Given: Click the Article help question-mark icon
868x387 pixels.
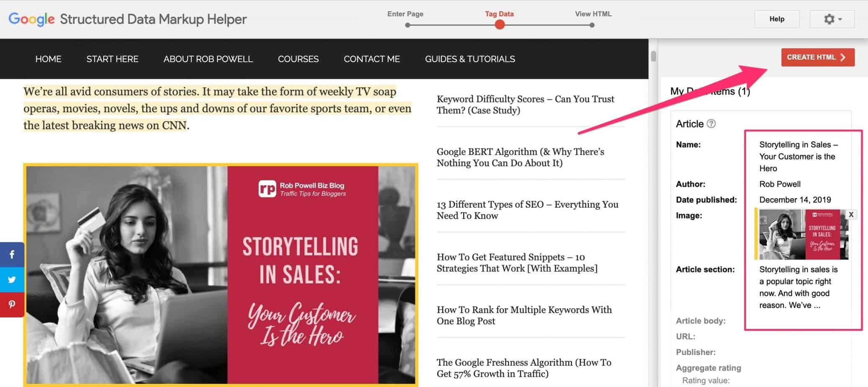Looking at the screenshot, I should click(711, 124).
